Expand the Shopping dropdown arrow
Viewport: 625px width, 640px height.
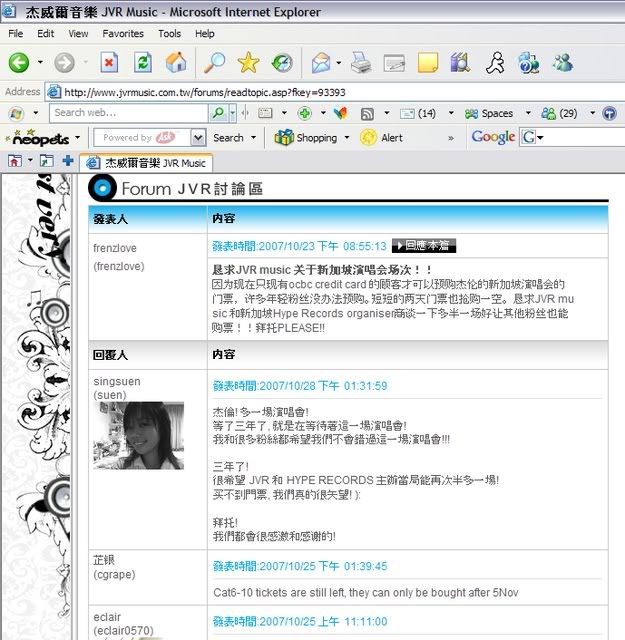[347, 138]
